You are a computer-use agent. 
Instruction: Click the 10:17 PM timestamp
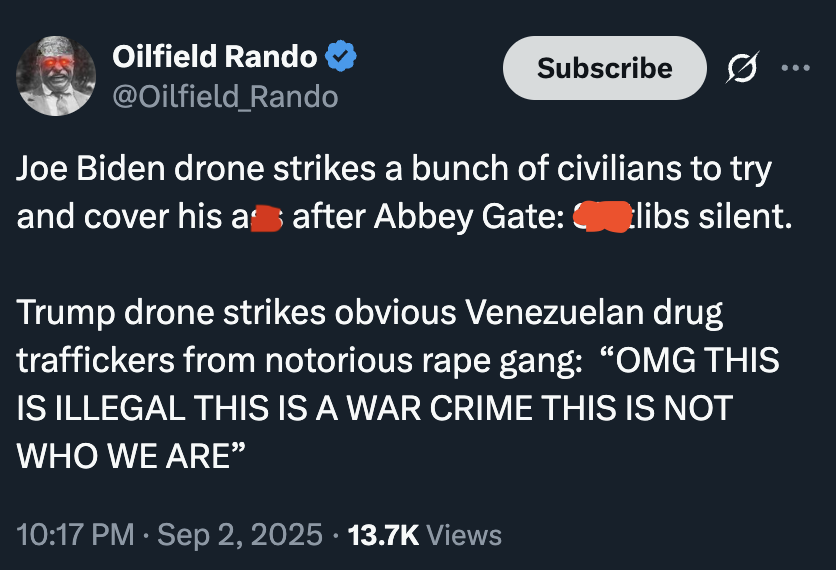(x=74, y=534)
